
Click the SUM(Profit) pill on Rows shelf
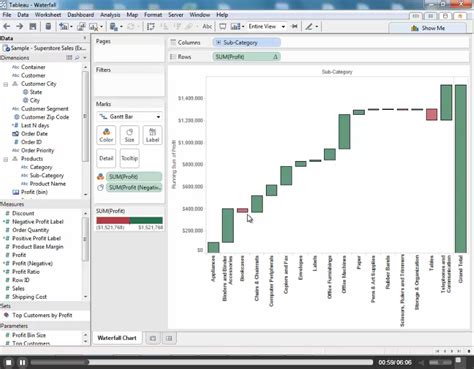click(246, 57)
